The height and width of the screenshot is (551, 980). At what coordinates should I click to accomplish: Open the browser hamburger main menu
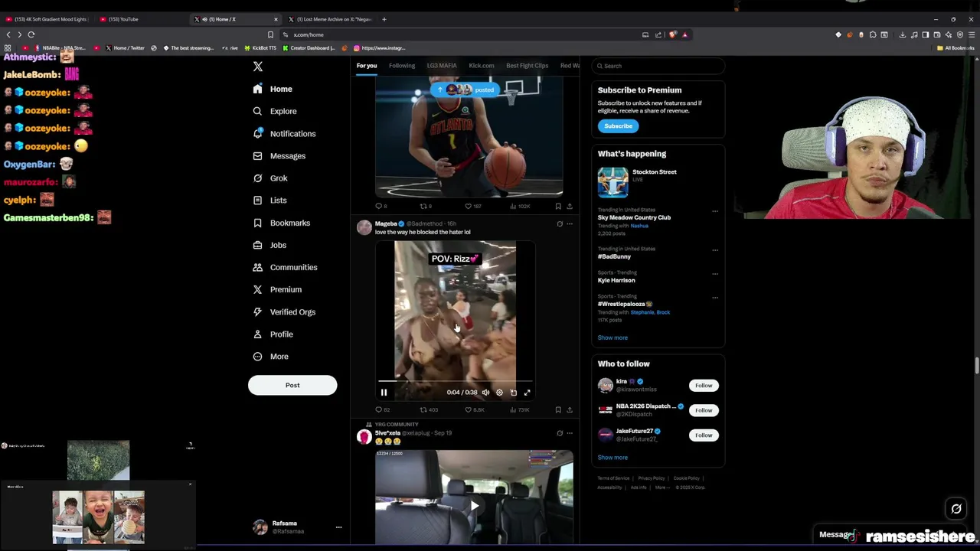click(972, 34)
